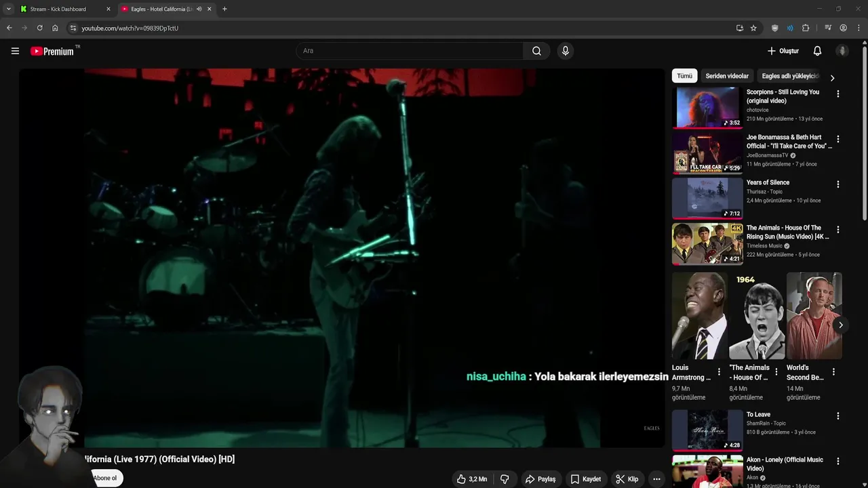The width and height of the screenshot is (868, 488).
Task: Close the Stream - Kick Dashboard tab
Action: point(108,9)
